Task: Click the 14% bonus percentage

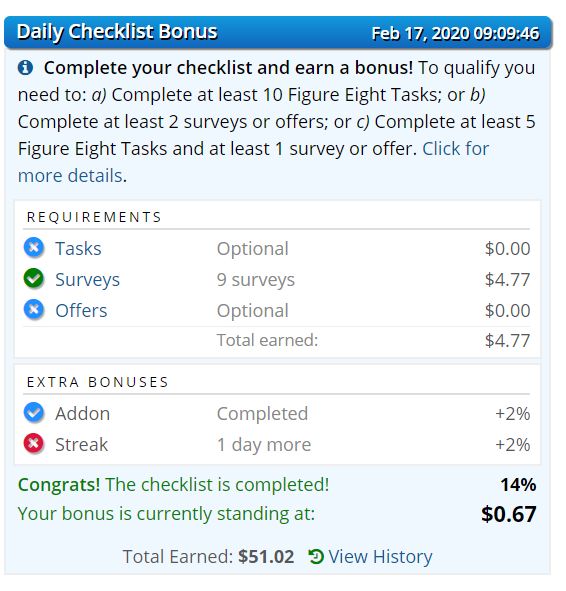Action: coord(518,485)
